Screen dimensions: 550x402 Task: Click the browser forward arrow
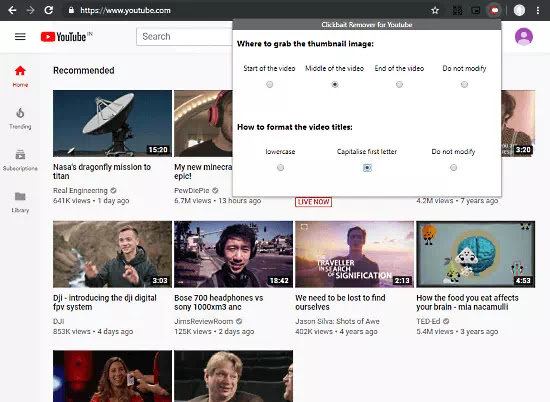point(31,10)
